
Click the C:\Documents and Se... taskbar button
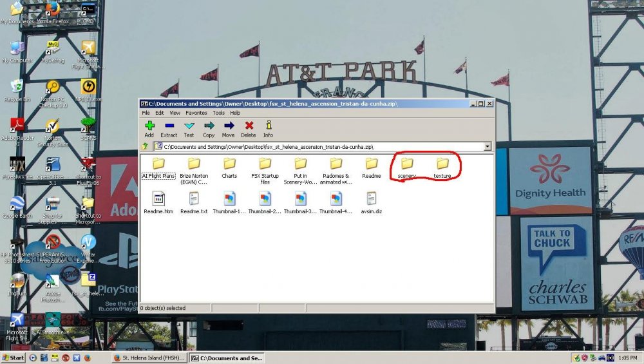[227, 358]
